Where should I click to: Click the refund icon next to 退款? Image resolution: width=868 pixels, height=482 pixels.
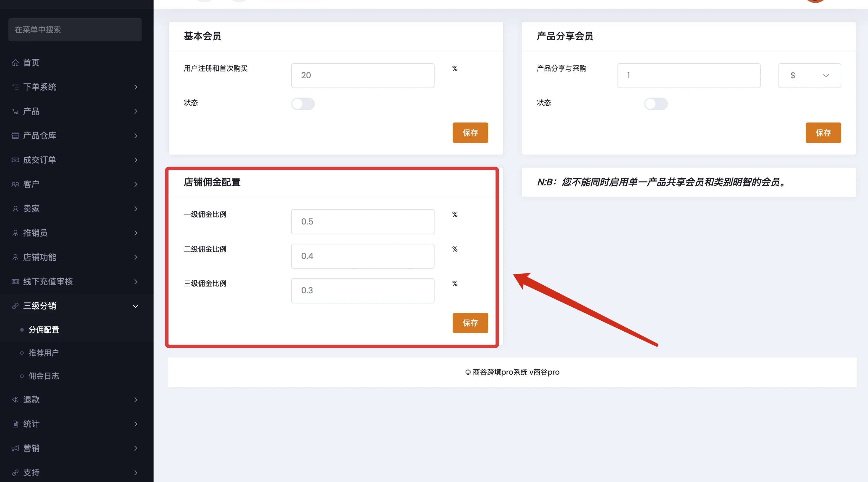click(15, 400)
